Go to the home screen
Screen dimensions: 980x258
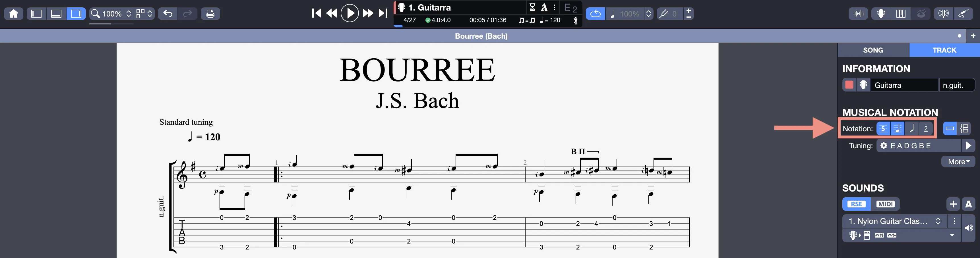coord(14,14)
